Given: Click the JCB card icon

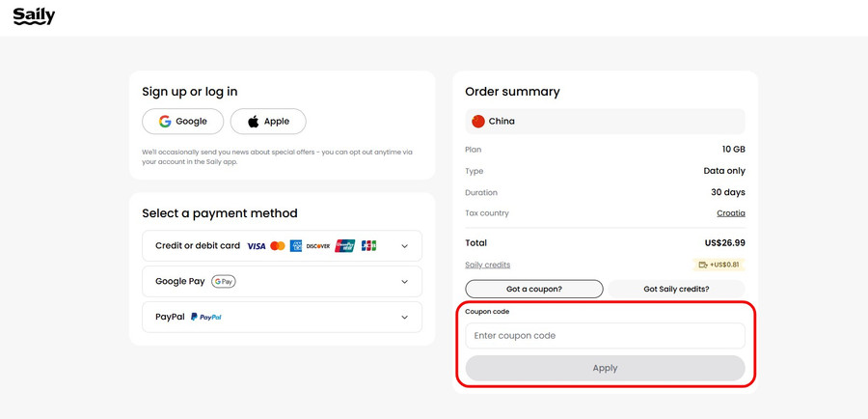Looking at the screenshot, I should tap(368, 246).
